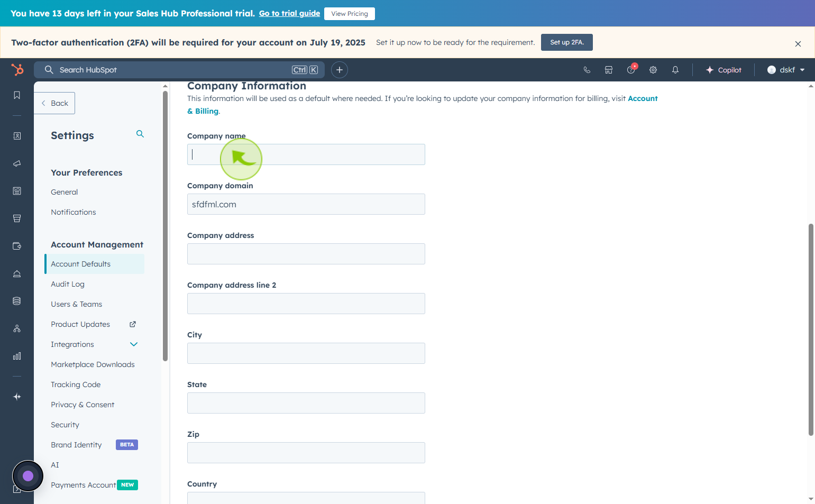
Task: Click the Zip input field
Action: [x=306, y=453]
